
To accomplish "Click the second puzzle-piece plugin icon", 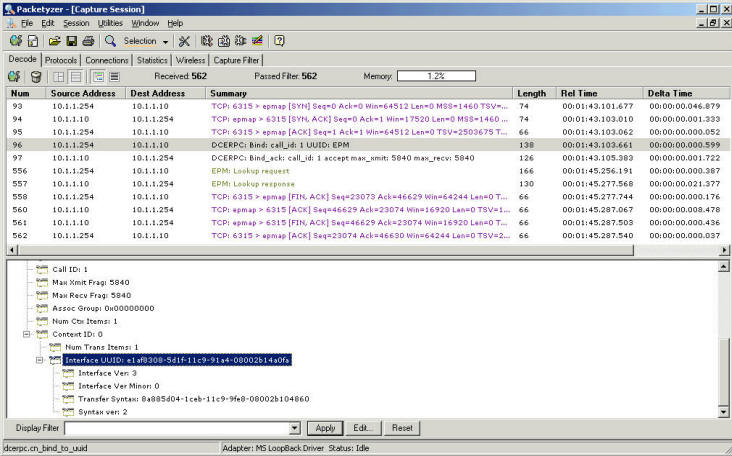I will point(224,41).
